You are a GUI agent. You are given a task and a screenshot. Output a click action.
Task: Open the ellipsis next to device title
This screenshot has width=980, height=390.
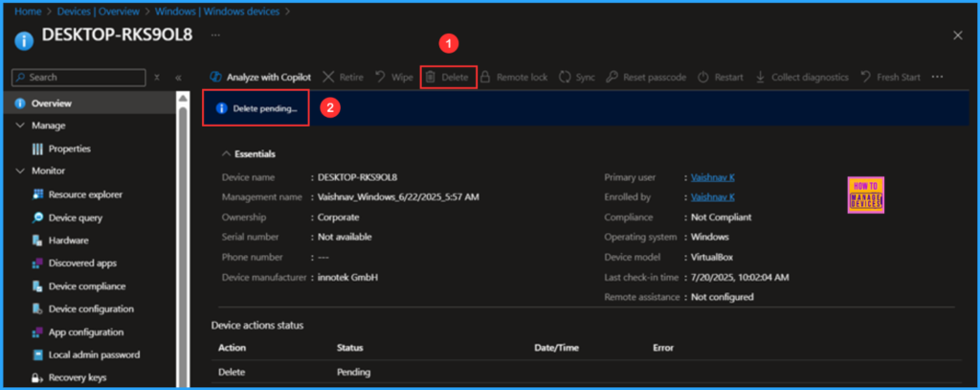(215, 35)
